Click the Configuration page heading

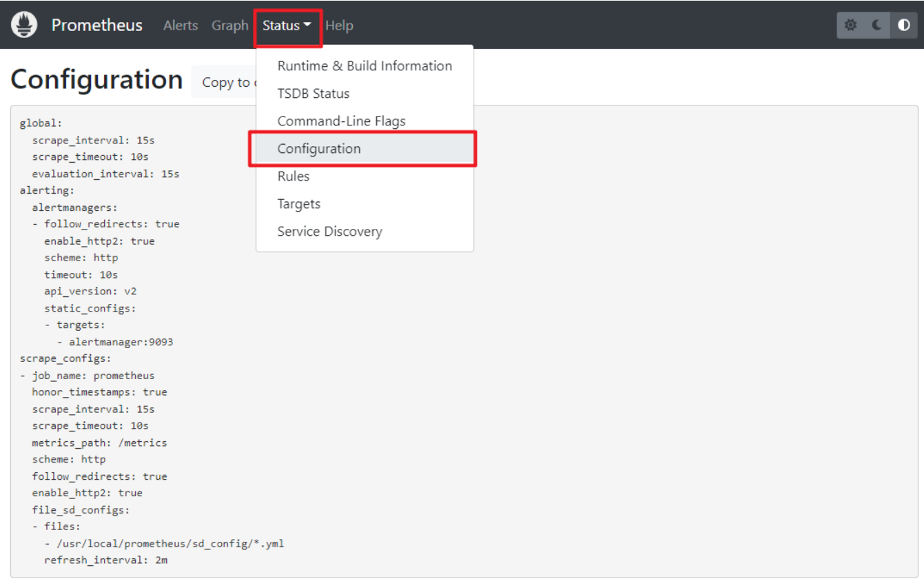pyautogui.click(x=96, y=80)
